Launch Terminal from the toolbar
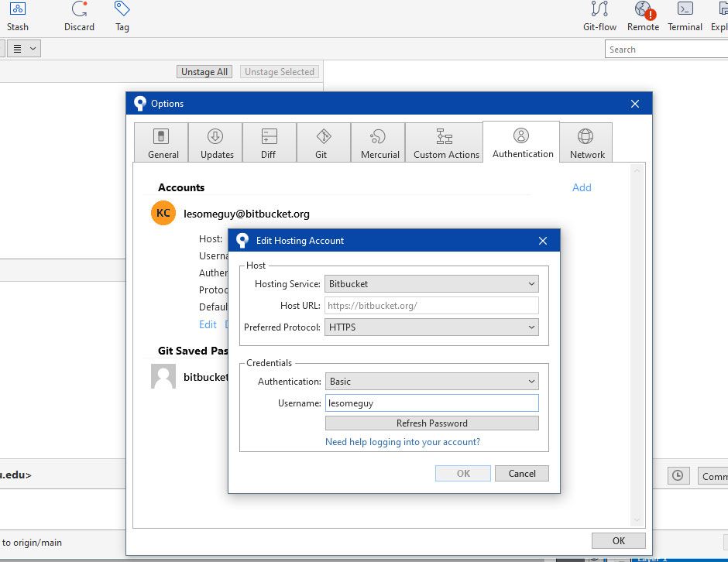728x562 pixels. pos(685,16)
